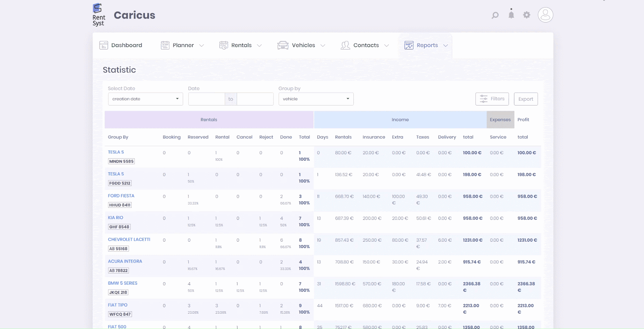
Task: Open the BMW 5 SERIES link
Action: (x=122, y=283)
